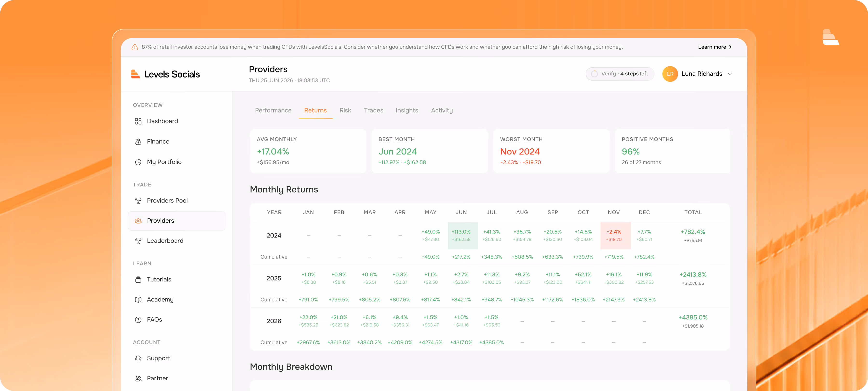Open the Partner people icon
This screenshot has height=391, width=868.
click(x=138, y=378)
